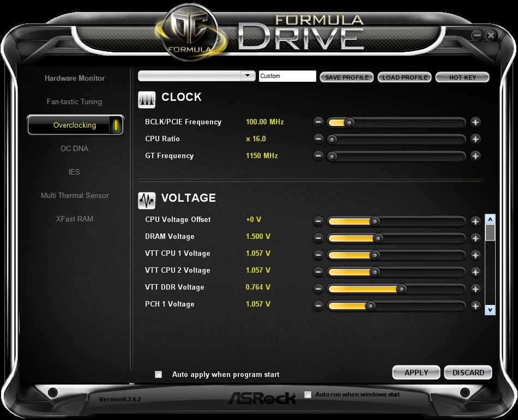Lower DRAM Voltage with minus button
518x420 pixels.
pos(318,238)
